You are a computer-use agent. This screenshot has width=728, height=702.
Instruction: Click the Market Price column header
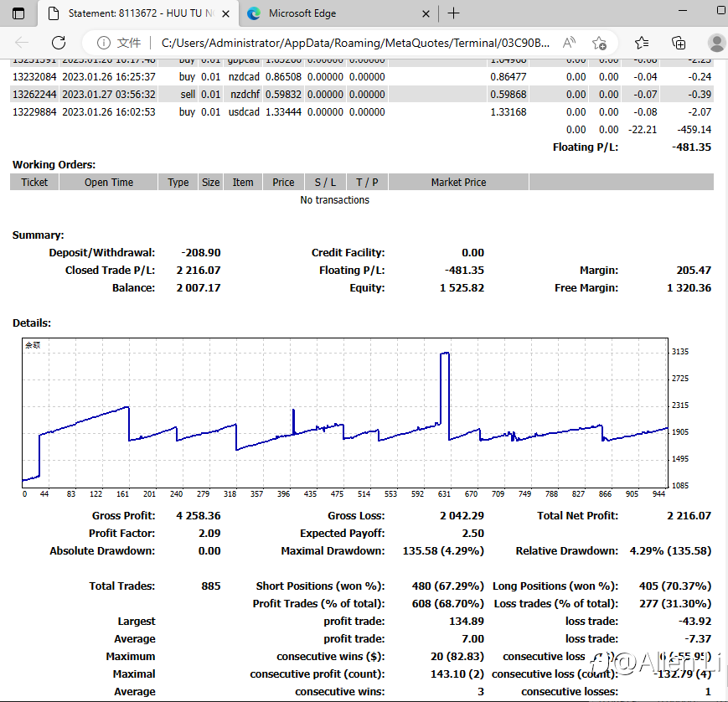point(458,182)
